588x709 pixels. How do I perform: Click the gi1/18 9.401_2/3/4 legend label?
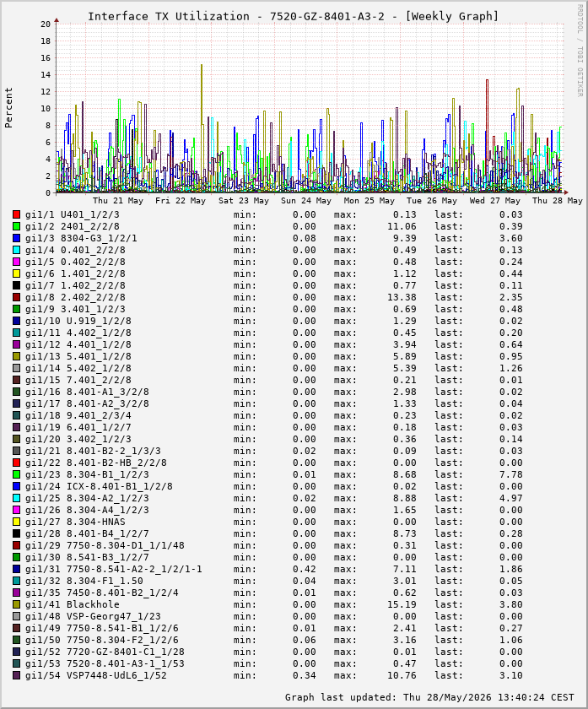point(78,415)
